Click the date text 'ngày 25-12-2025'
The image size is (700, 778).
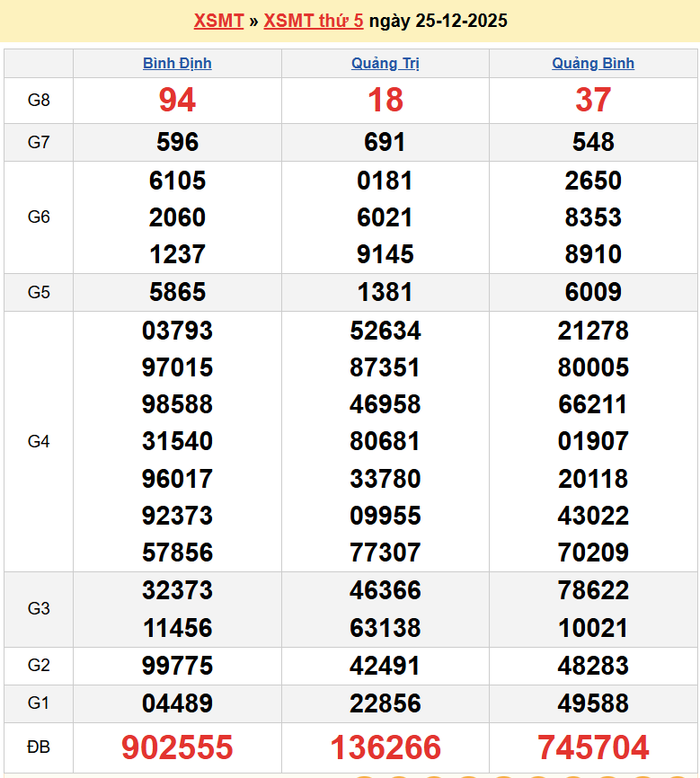tap(438, 21)
